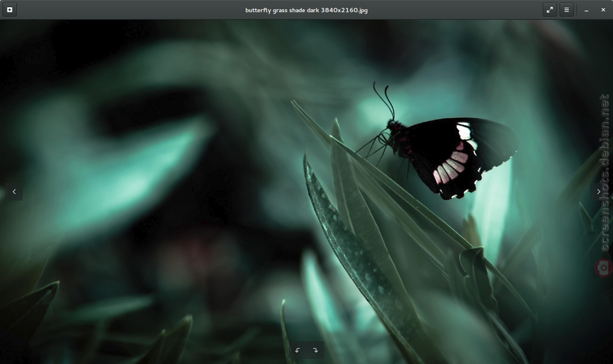Screen dimensions: 613x364
Task: Open the hamburger menu in the header
Action: pyautogui.click(x=566, y=10)
